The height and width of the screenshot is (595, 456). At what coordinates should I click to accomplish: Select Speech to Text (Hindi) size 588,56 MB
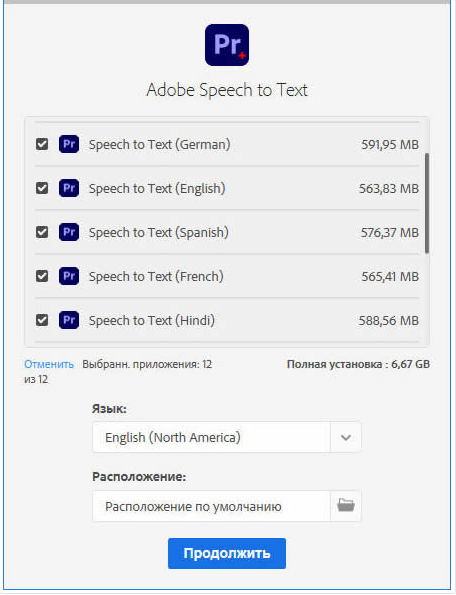(x=389, y=321)
